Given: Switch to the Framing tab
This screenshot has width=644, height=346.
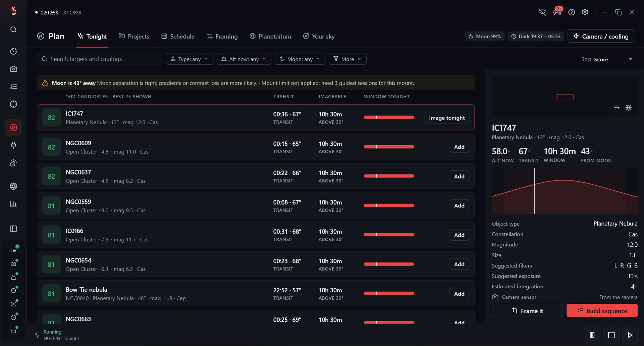Looking at the screenshot, I should [x=222, y=36].
